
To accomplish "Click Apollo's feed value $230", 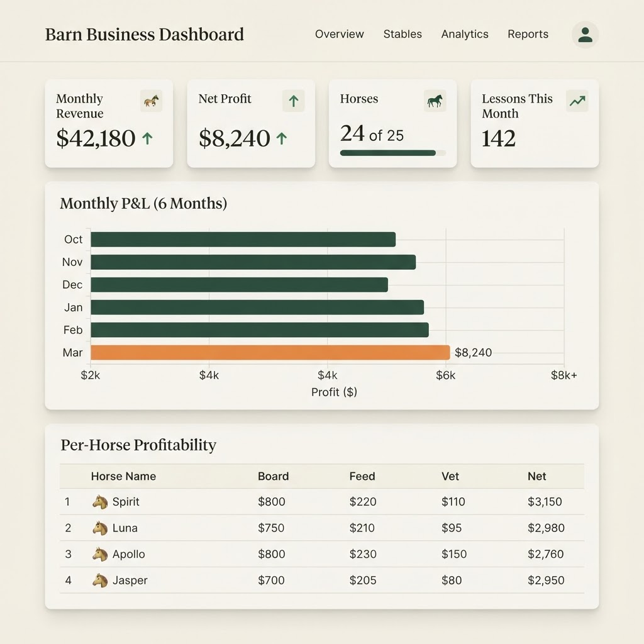I will click(363, 554).
